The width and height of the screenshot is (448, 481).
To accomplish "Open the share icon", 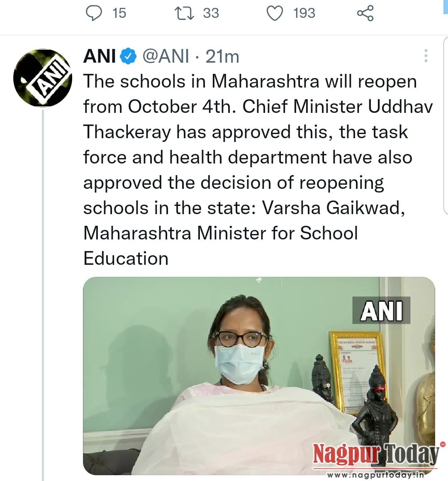I will point(365,13).
